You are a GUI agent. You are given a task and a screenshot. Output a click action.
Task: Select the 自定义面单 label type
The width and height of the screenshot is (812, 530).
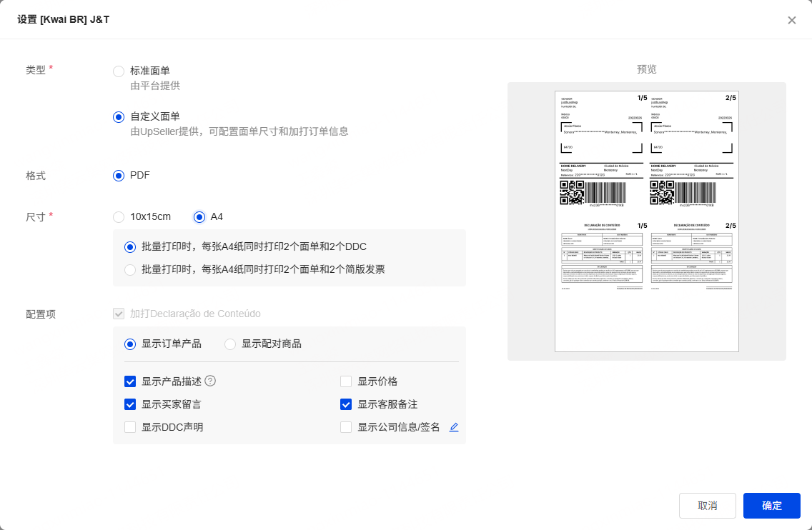119,117
